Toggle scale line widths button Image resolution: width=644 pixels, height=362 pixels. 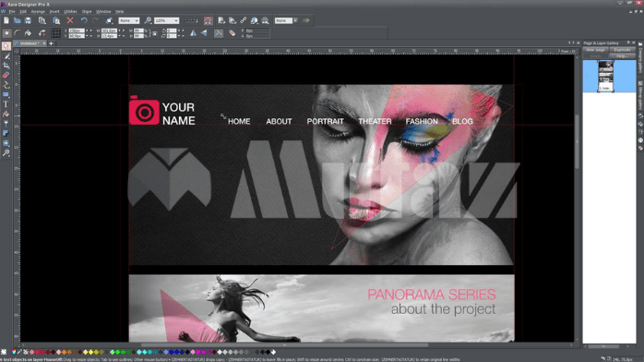219,33
